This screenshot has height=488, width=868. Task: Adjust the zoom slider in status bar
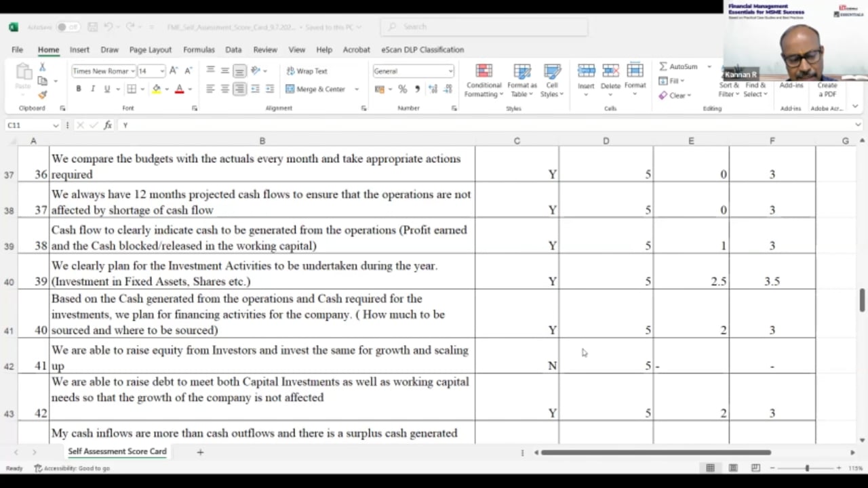coord(807,468)
